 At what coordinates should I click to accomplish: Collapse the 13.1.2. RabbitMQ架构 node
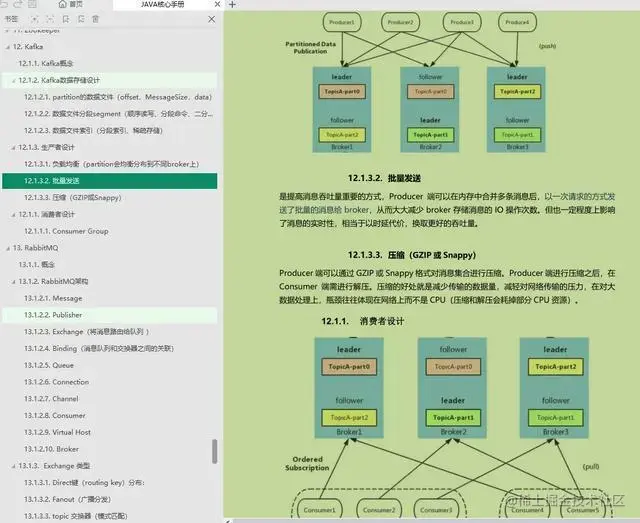click(x=13, y=281)
